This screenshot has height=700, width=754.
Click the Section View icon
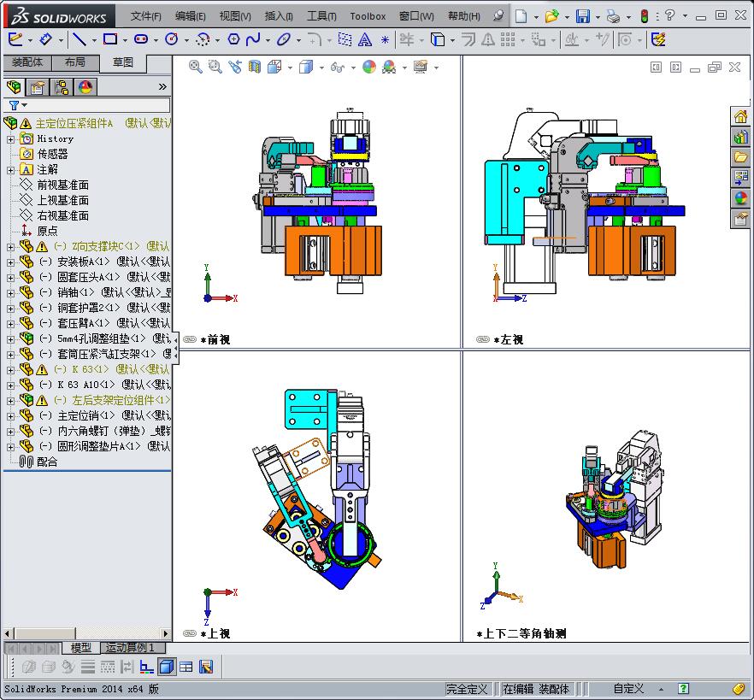click(x=255, y=67)
